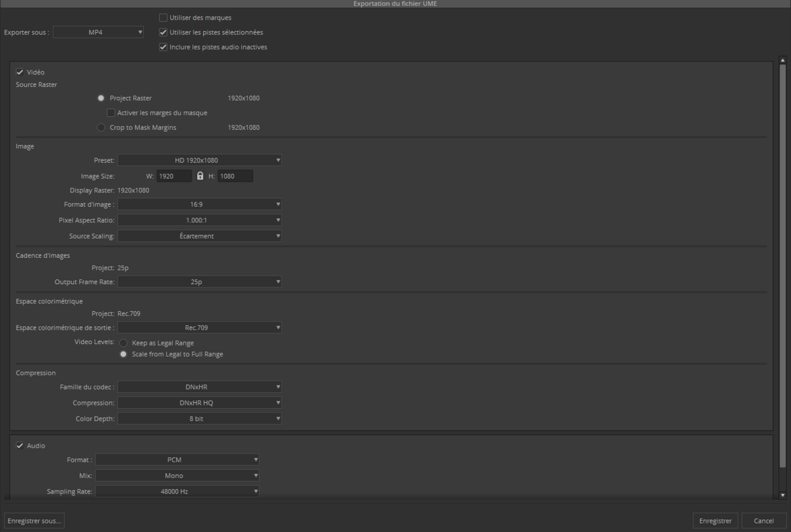Image resolution: width=791 pixels, height=532 pixels.
Task: Click the Cancel button
Action: 764,521
